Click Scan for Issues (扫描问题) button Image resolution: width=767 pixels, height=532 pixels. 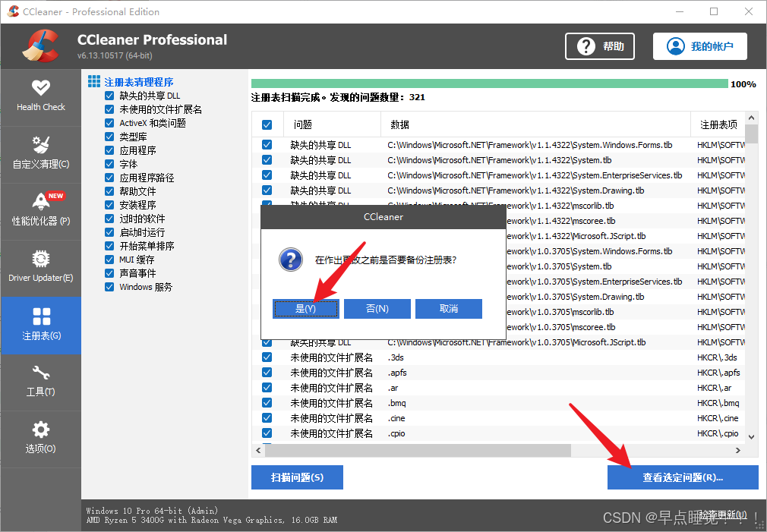click(x=297, y=477)
